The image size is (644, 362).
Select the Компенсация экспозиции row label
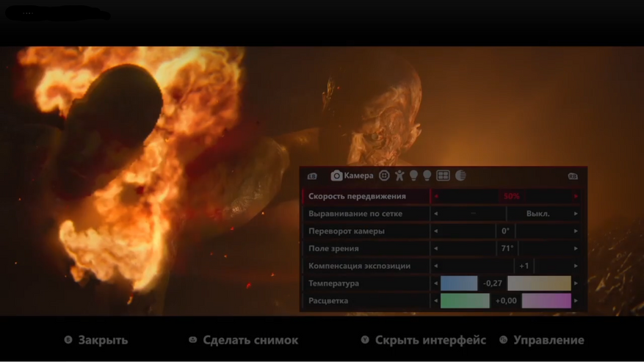coord(359,266)
